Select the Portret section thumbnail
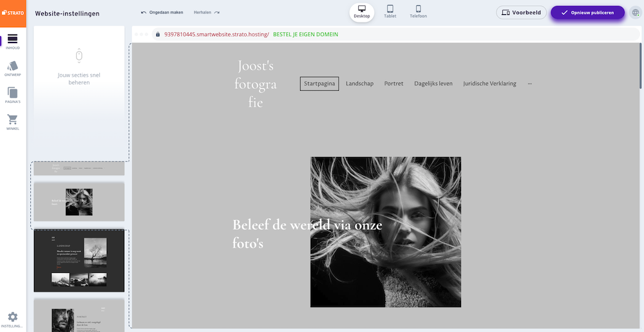Viewport: 644px width, 332px height. pos(79,315)
